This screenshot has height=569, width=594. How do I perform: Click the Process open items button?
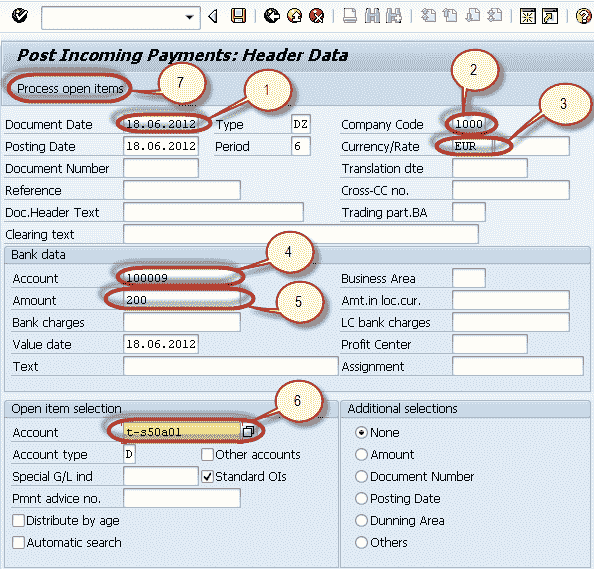[70, 89]
